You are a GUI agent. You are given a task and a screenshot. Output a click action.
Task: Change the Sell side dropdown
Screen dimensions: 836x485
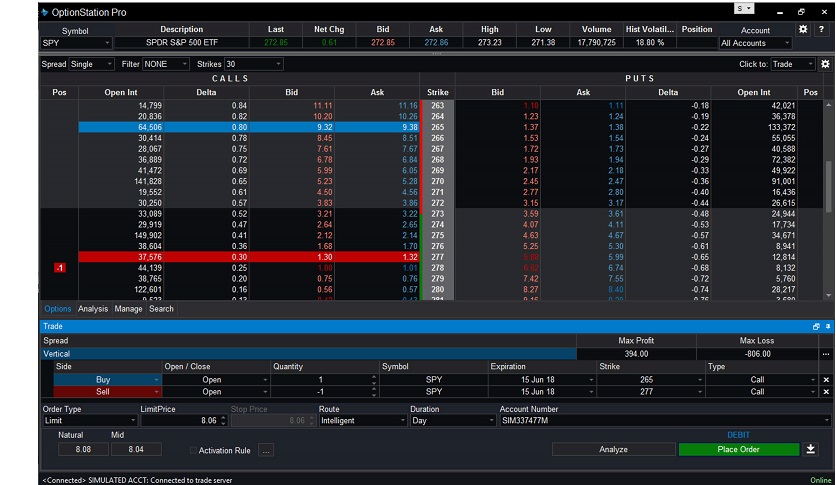(107, 392)
